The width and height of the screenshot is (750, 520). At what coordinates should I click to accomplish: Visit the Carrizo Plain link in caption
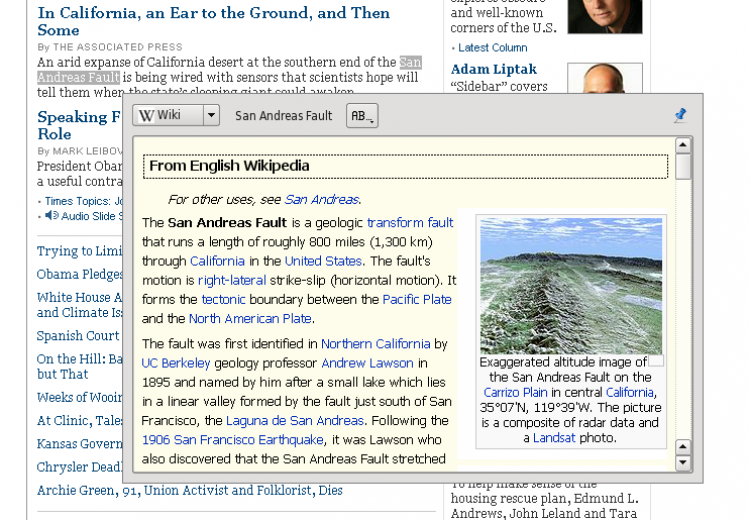[x=515, y=392]
